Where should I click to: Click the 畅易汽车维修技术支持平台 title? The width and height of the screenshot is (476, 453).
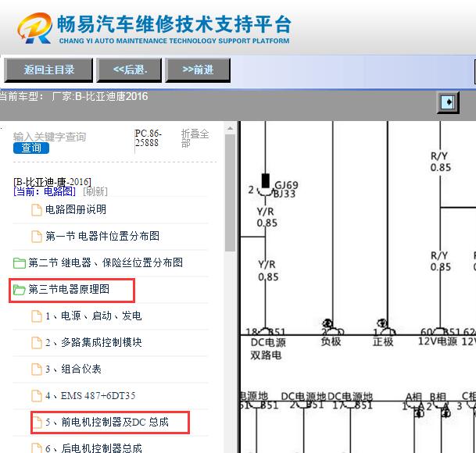coord(174,24)
